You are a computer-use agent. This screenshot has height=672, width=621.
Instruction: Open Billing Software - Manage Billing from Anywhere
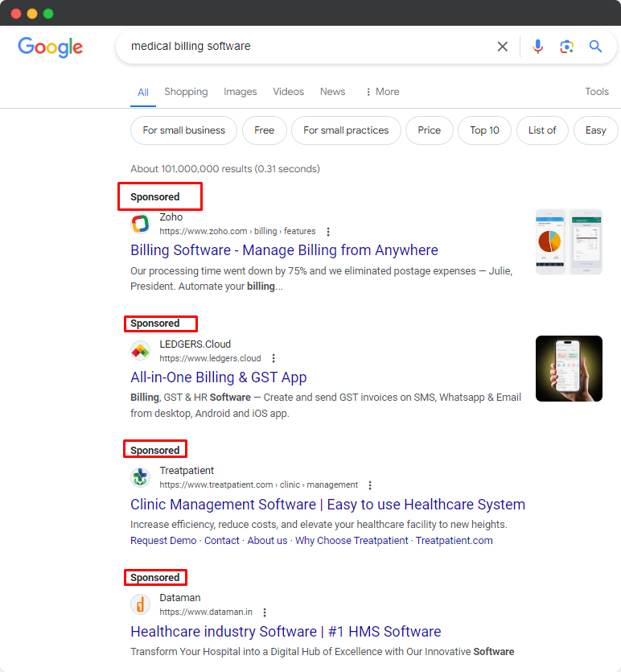(x=285, y=250)
